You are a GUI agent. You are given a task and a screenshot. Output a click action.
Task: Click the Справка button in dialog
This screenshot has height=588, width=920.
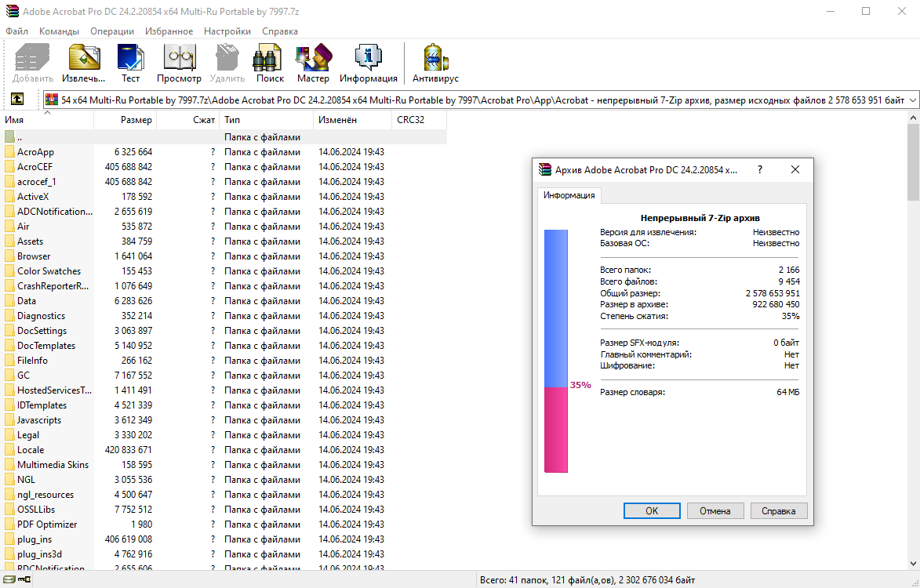click(779, 510)
